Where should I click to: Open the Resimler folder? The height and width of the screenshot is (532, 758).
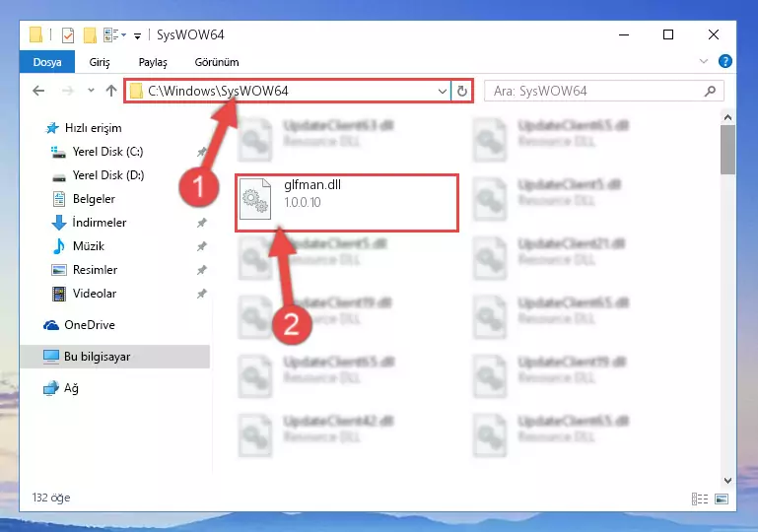pos(95,270)
